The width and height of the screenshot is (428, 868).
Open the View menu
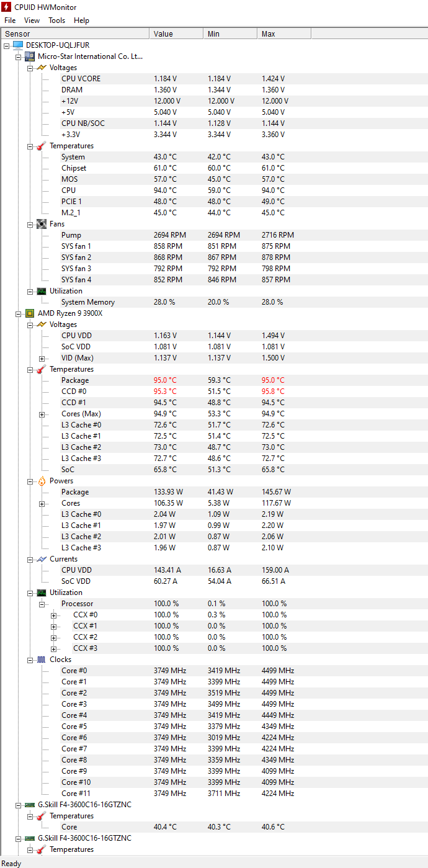32,20
